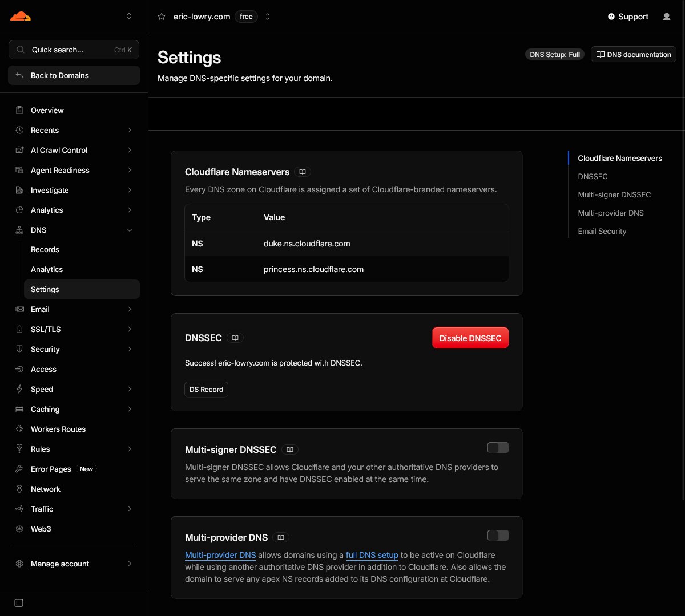The width and height of the screenshot is (685, 616).
Task: Click the Security shield icon
Action: (x=19, y=349)
